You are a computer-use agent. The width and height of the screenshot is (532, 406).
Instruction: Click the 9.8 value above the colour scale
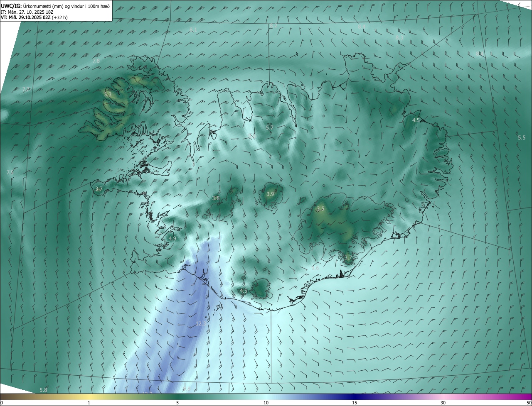[x=186, y=389]
